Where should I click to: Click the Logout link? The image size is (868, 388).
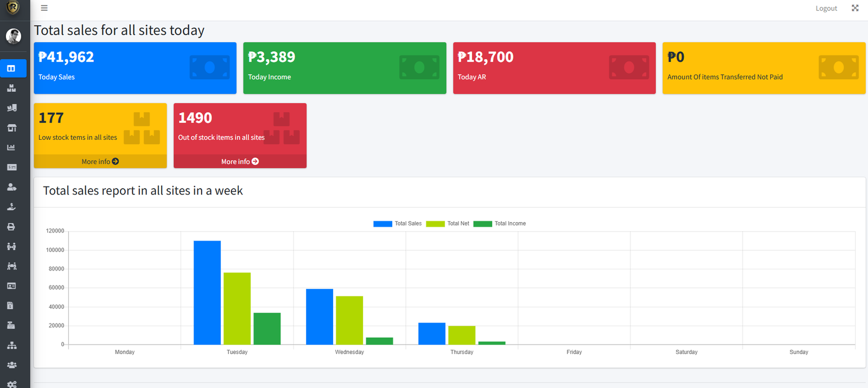[826, 8]
